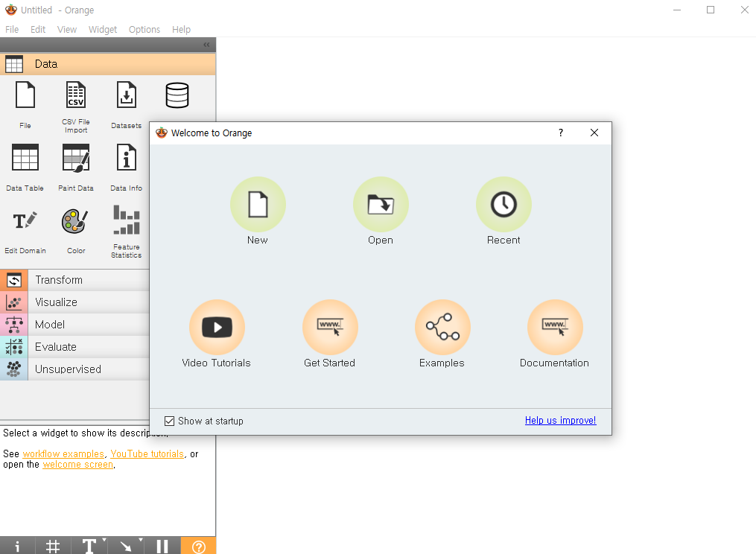
Task: Click the orange help question icon
Action: 198,546
